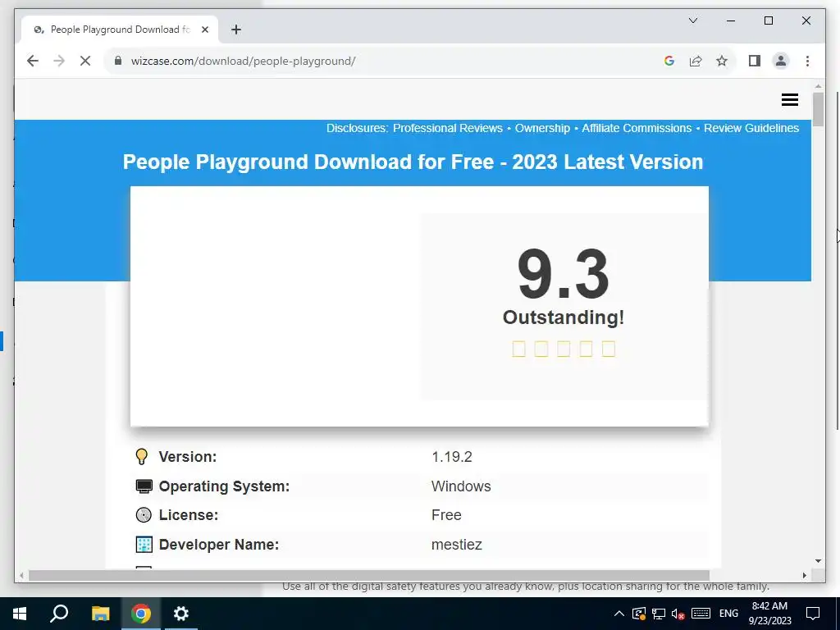The image size is (840, 630).
Task: Open Review Guidelines link
Action: point(751,128)
